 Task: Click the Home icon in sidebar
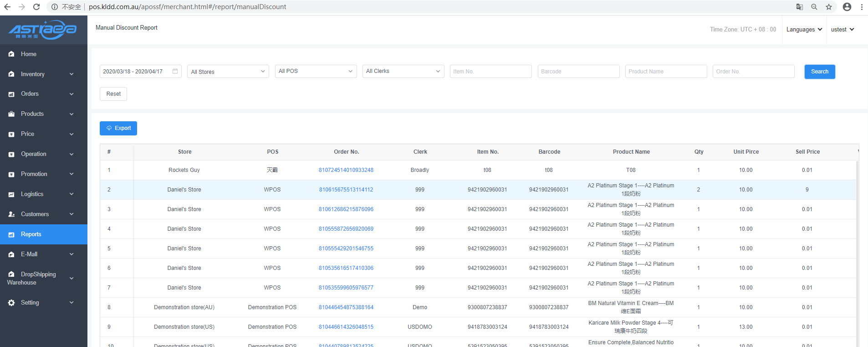(x=11, y=54)
